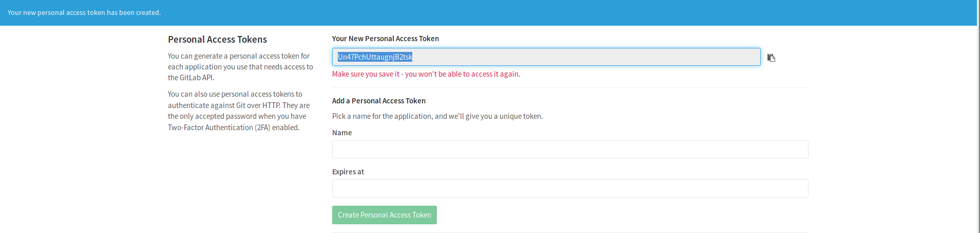980x233 pixels.
Task: Click the 'Name' field label
Action: pyautogui.click(x=342, y=133)
